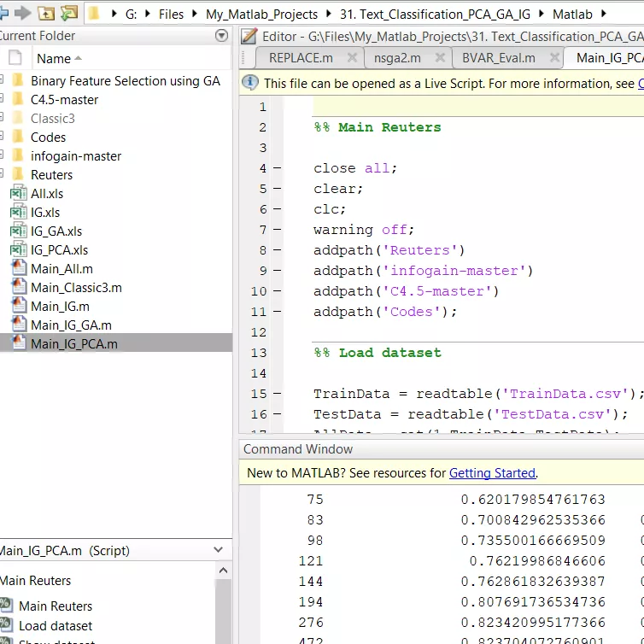Select Main_IG_GA.m script file icon

[19, 325]
